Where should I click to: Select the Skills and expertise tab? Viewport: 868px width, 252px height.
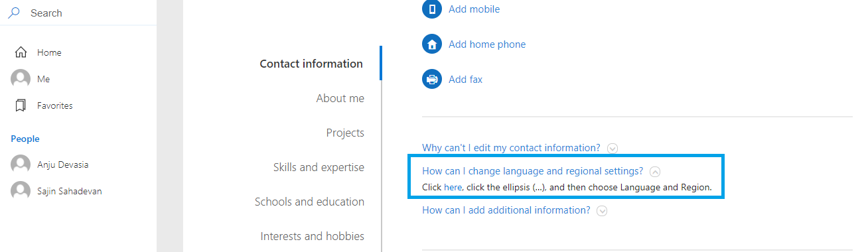click(x=319, y=167)
